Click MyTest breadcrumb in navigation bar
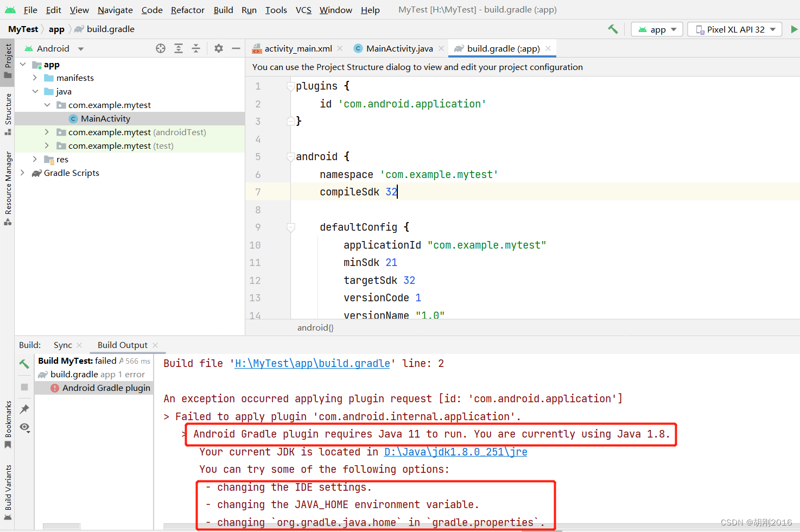This screenshot has width=800, height=532. point(23,29)
